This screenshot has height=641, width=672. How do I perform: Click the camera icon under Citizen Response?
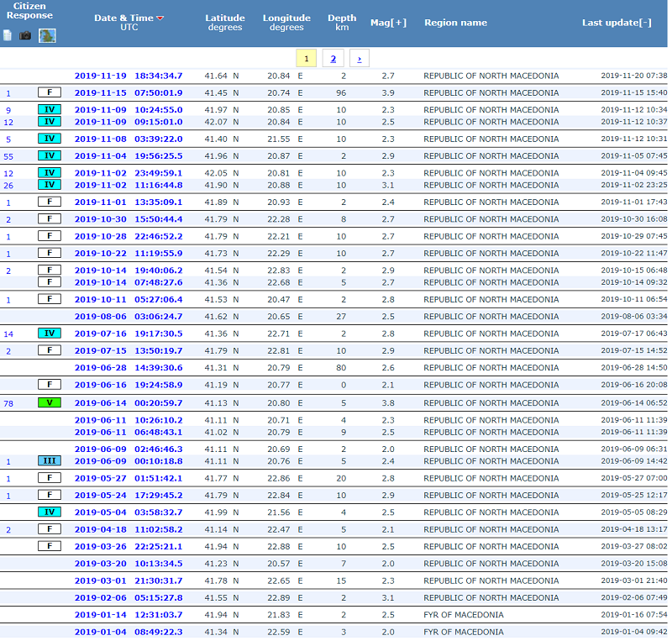[25, 35]
